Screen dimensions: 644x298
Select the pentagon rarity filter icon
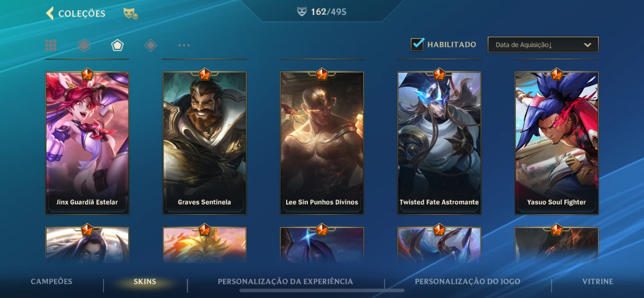(x=117, y=45)
